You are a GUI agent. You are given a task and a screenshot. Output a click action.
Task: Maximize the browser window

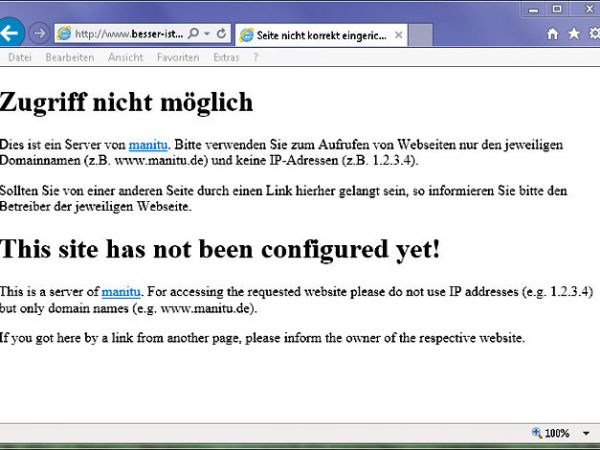click(x=557, y=9)
